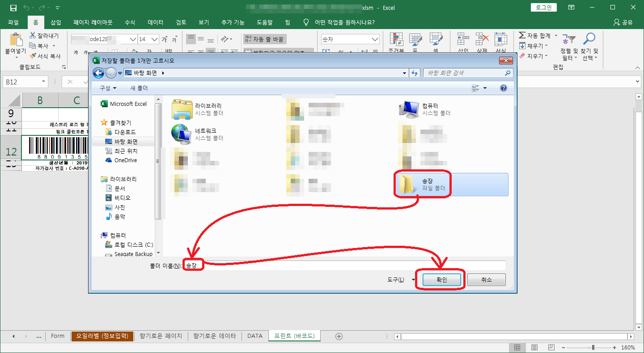Select the 송장 folder icon
The height and width of the screenshot is (353, 644).
click(407, 184)
